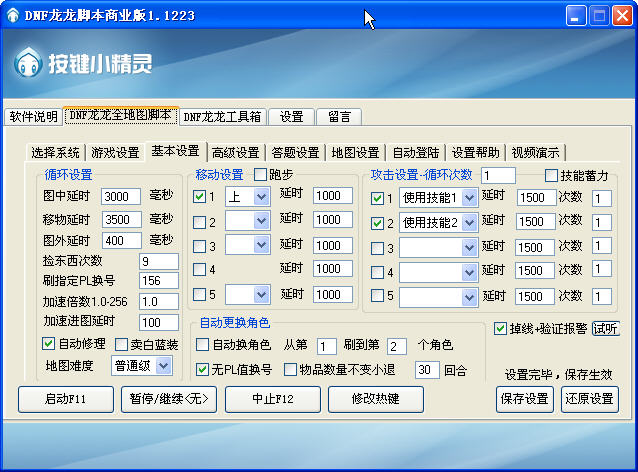Disable 掉线+验证报警 checkbox
Viewport: 638px width, 472px height.
(500, 328)
